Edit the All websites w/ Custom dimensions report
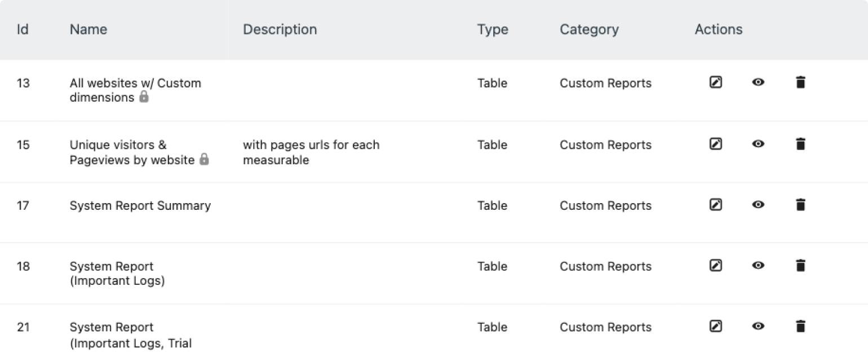This screenshot has height=352, width=868. coord(715,82)
